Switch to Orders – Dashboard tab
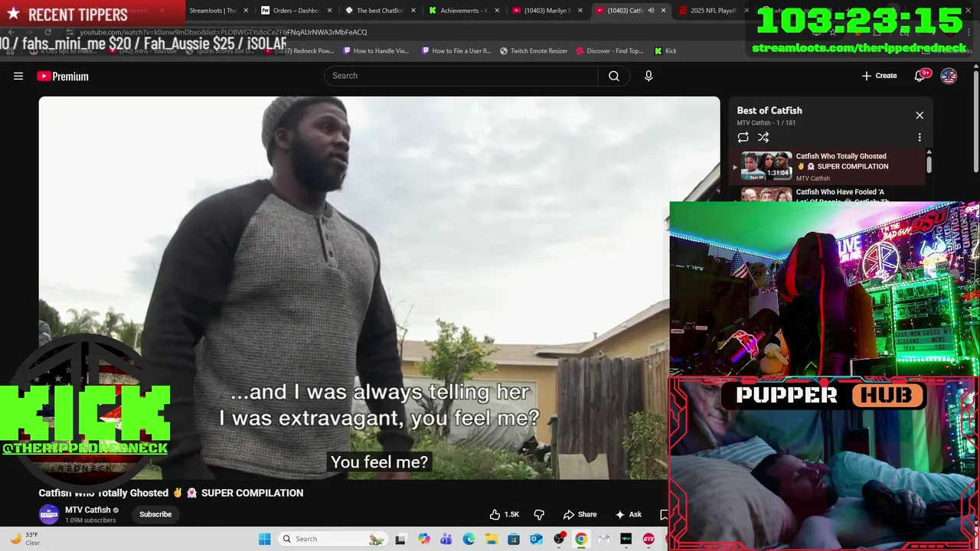 [x=296, y=11]
